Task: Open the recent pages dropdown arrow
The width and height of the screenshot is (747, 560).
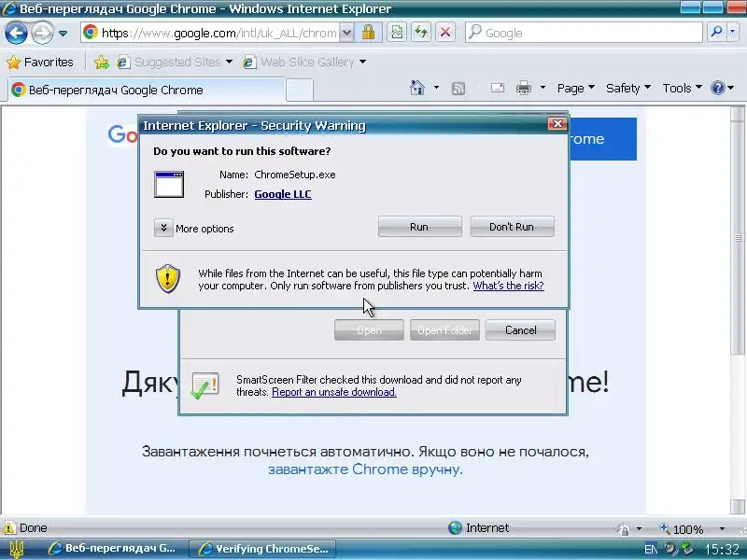Action: (x=63, y=34)
